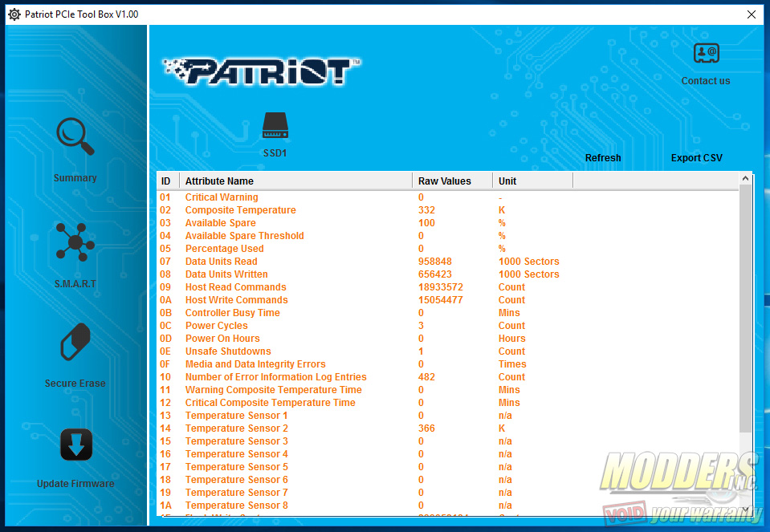Click the Contact us icon
This screenshot has width=770, height=532.
[x=706, y=54]
